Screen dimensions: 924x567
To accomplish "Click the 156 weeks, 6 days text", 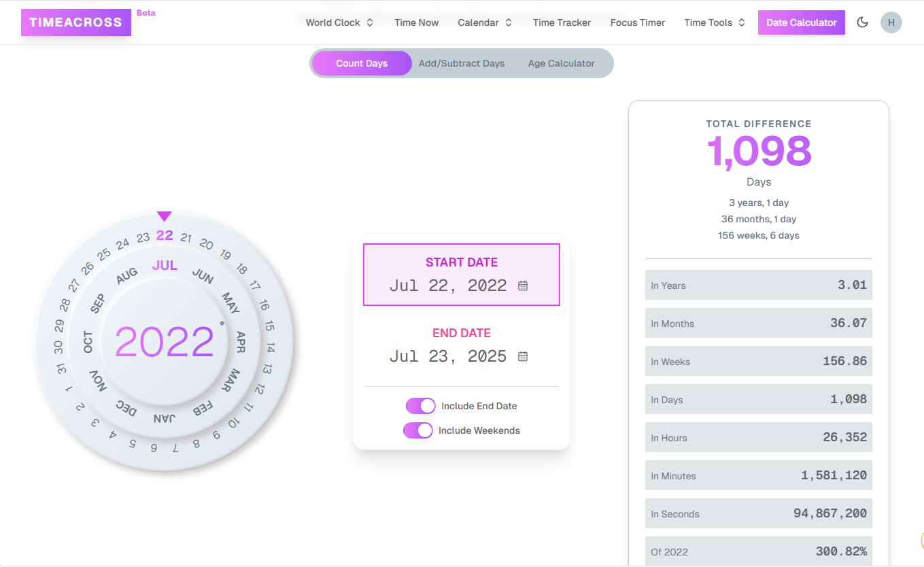I will pos(759,235).
